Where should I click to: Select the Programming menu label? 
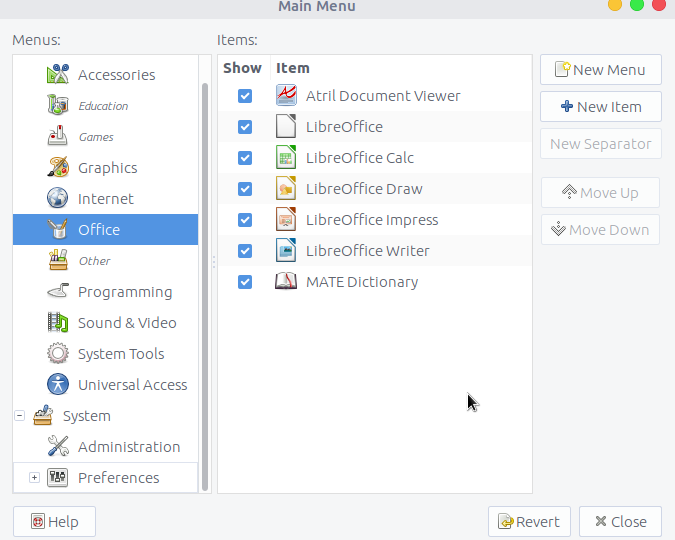coord(125,292)
